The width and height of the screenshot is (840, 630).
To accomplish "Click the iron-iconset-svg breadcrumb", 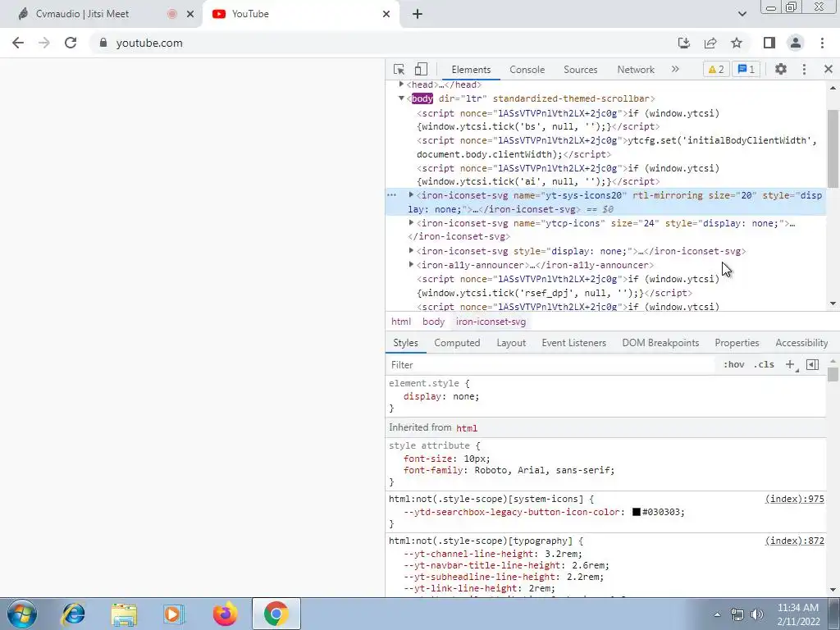I will [x=491, y=322].
